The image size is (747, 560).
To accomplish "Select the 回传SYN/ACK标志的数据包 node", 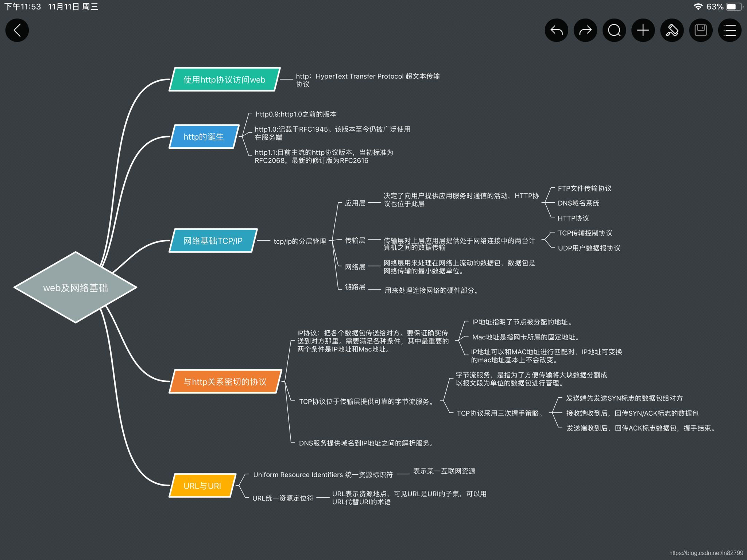I will [632, 413].
